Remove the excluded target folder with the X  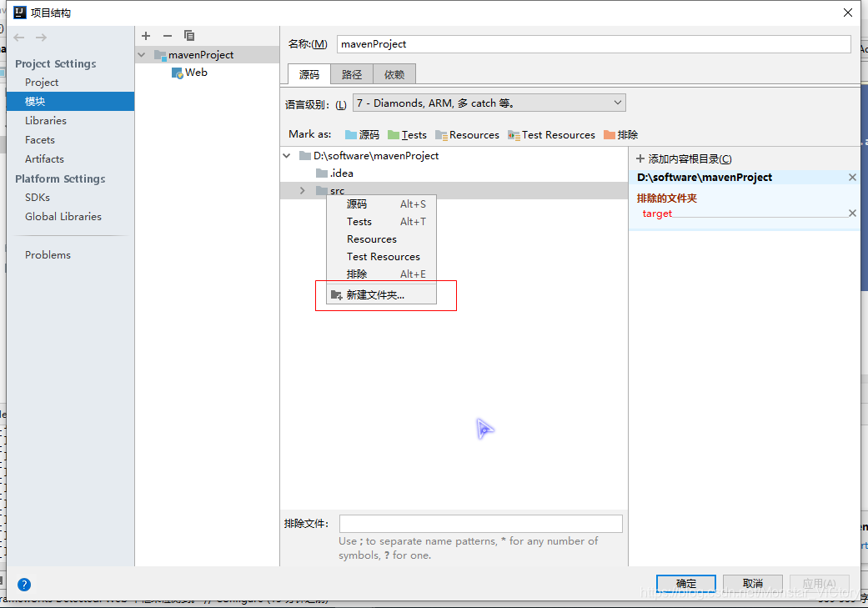pyautogui.click(x=852, y=214)
